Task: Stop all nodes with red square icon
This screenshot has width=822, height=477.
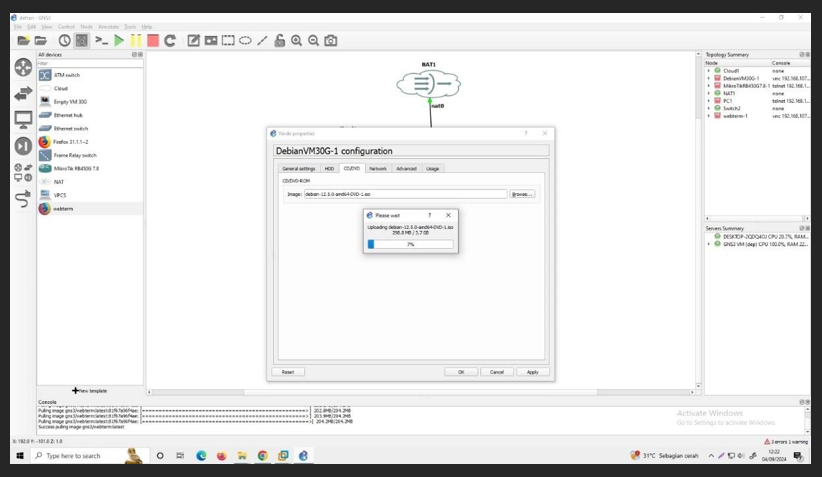Action: pyautogui.click(x=153, y=41)
